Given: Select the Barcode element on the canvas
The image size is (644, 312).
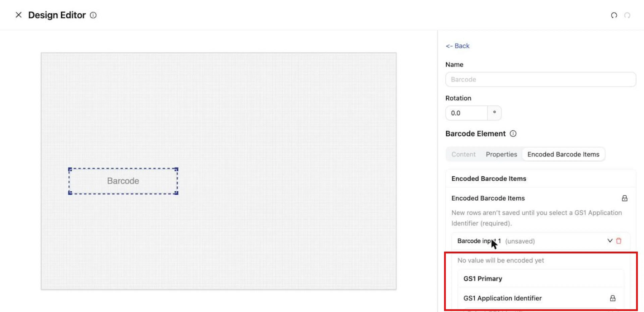Looking at the screenshot, I should pos(123,181).
